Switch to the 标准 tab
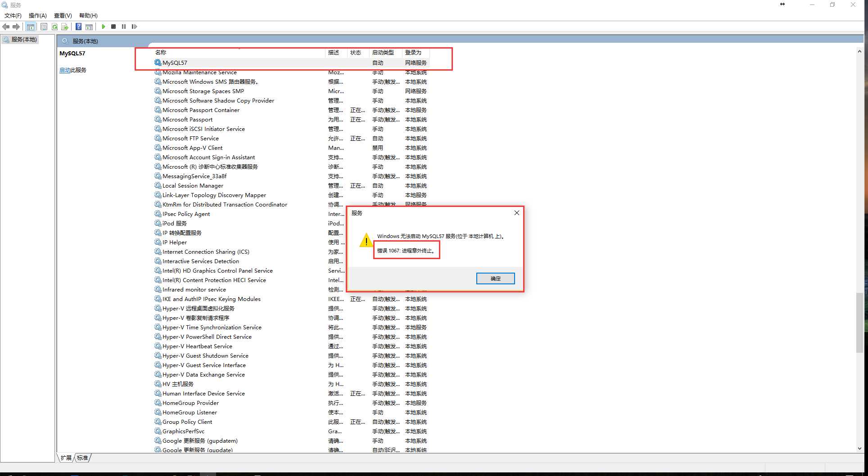The image size is (868, 476). (82, 458)
